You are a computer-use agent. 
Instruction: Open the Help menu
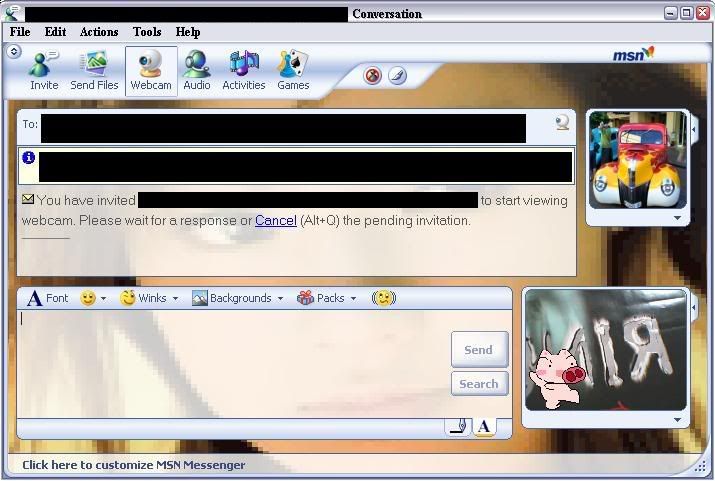[x=188, y=32]
